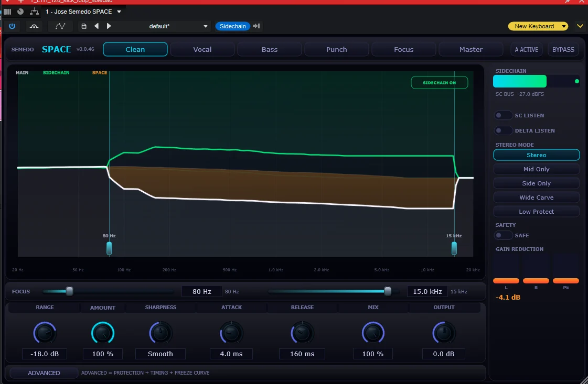Toggle the blue Sidechain button
Image resolution: width=588 pixels, height=384 pixels.
(x=232, y=26)
